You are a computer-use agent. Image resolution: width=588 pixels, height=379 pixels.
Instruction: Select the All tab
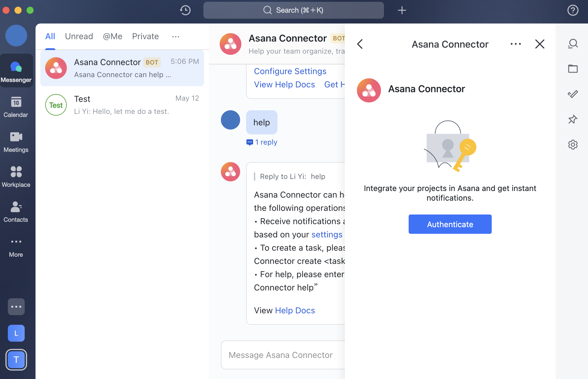click(x=50, y=36)
